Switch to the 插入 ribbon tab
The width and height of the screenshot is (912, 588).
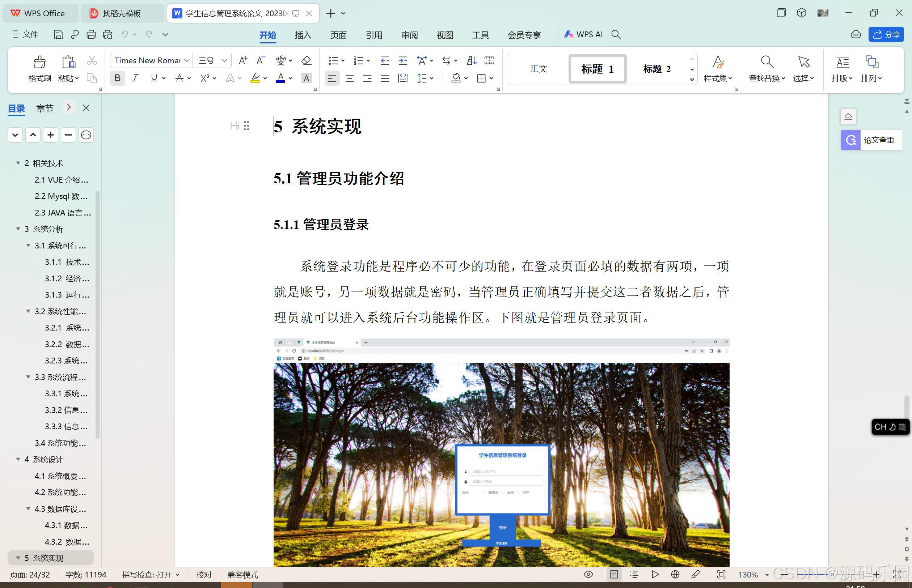coord(302,35)
